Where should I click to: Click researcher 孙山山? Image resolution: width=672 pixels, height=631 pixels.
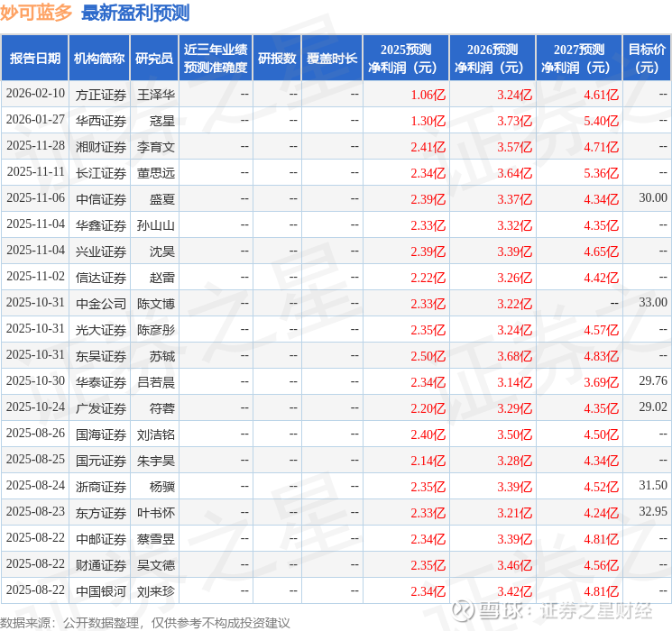pos(155,225)
